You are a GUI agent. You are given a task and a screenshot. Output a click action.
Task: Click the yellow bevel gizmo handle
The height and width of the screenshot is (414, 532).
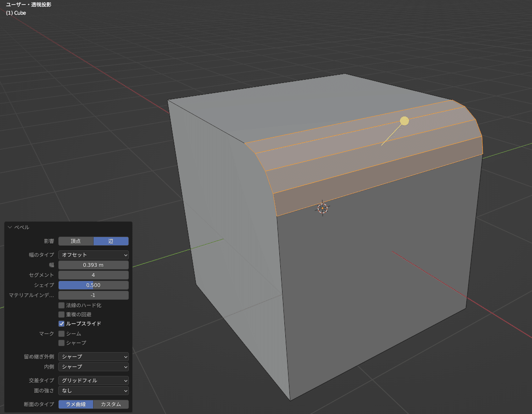tap(404, 121)
